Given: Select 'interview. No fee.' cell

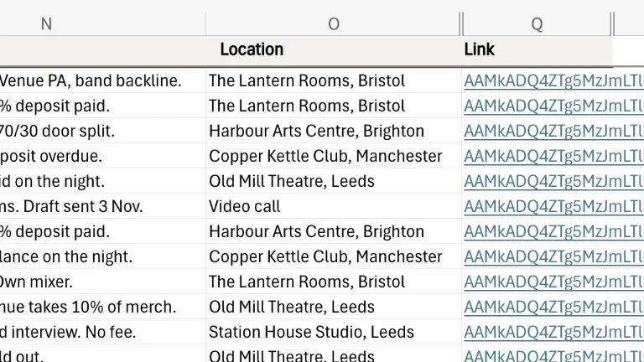Looking at the screenshot, I should [102, 332].
